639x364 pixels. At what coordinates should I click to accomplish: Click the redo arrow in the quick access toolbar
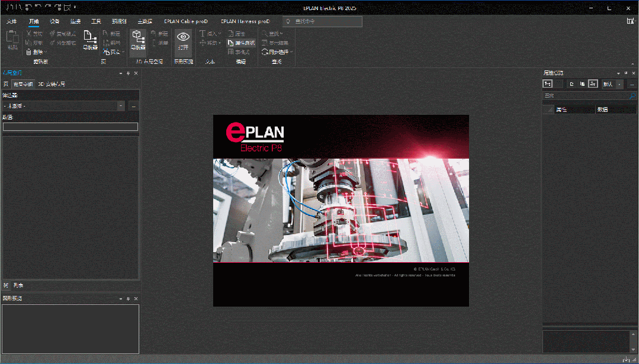point(48,7)
